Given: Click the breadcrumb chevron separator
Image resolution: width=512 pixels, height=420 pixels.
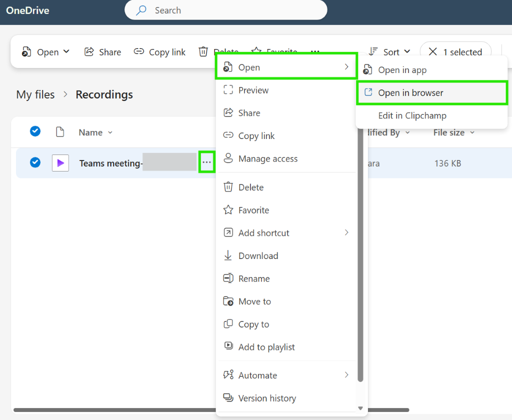Looking at the screenshot, I should click(x=65, y=94).
